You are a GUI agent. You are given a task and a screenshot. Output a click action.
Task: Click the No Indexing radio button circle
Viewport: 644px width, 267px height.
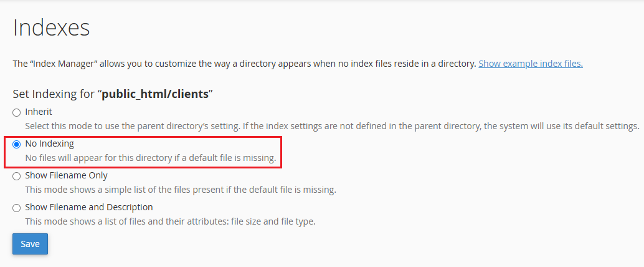[x=16, y=144]
